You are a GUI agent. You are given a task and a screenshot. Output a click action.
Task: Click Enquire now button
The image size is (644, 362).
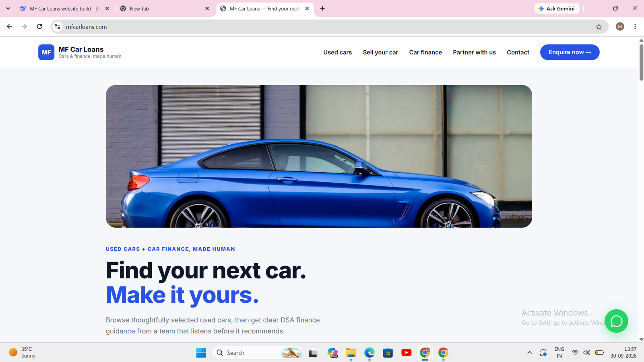coord(570,52)
